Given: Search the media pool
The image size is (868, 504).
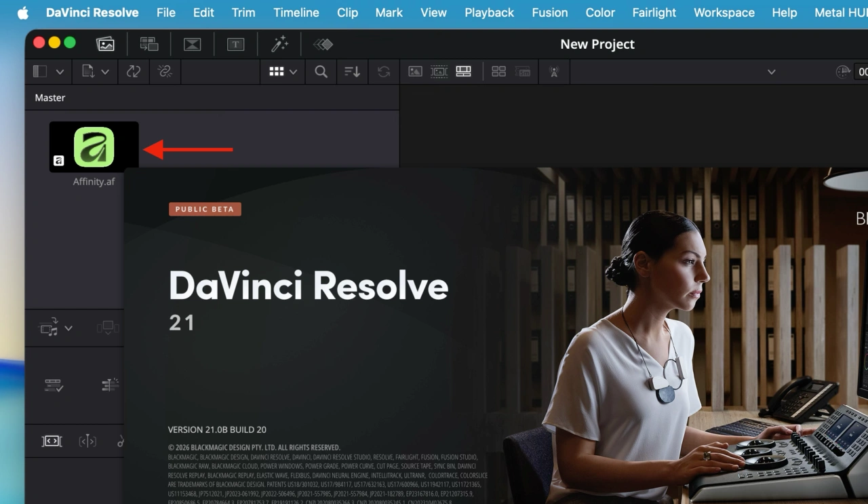Looking at the screenshot, I should pos(321,71).
